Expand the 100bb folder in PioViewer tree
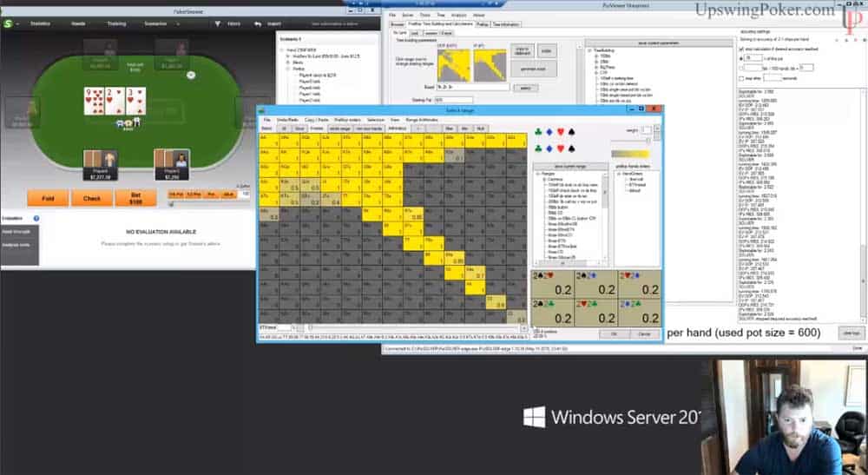 tap(597, 56)
